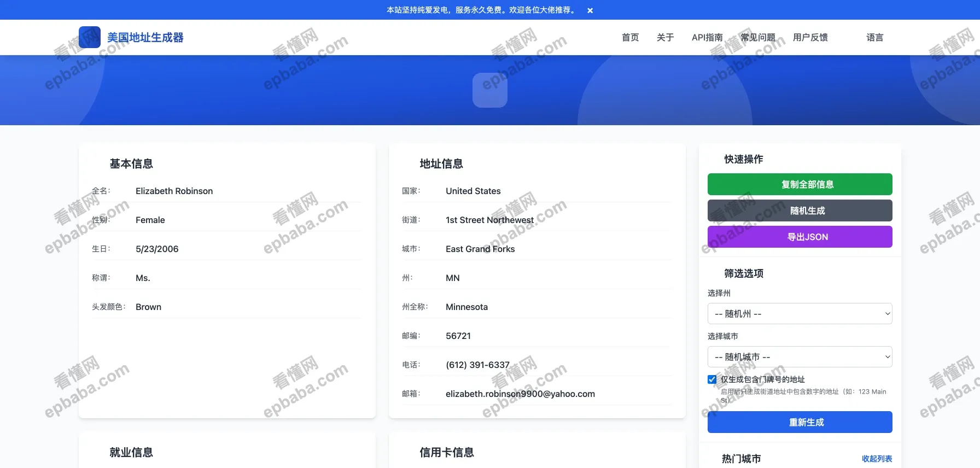Open 常见问题 in the navigation

tap(758, 37)
